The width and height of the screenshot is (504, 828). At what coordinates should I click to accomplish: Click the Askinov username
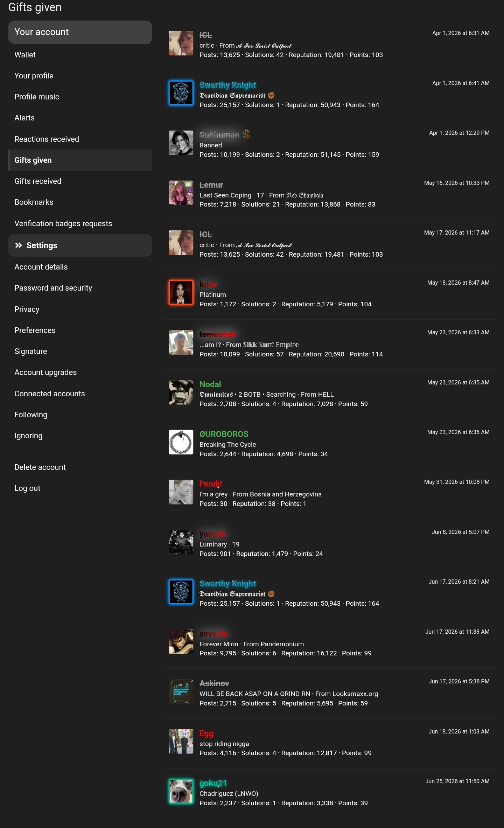coord(214,683)
